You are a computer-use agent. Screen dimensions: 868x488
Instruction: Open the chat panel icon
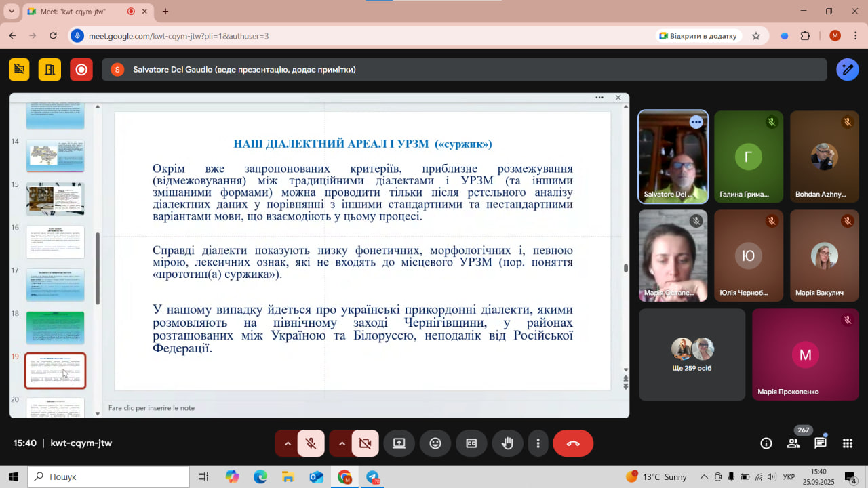coord(821,443)
